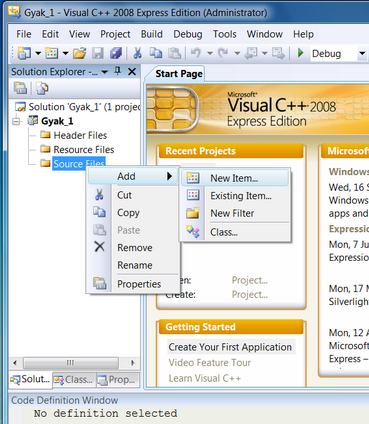Image resolution: width=369 pixels, height=424 pixels.
Task: Select the Source Files folder
Action: coord(79,163)
